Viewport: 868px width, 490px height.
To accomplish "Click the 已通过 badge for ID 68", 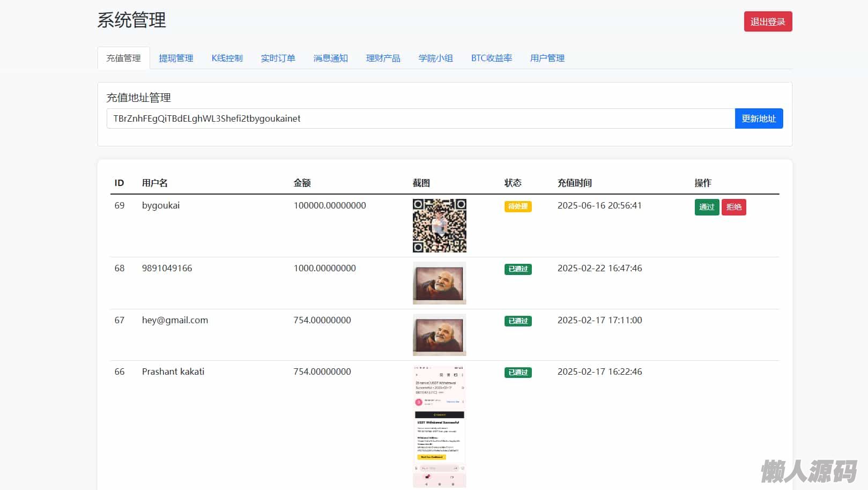I will pos(517,269).
